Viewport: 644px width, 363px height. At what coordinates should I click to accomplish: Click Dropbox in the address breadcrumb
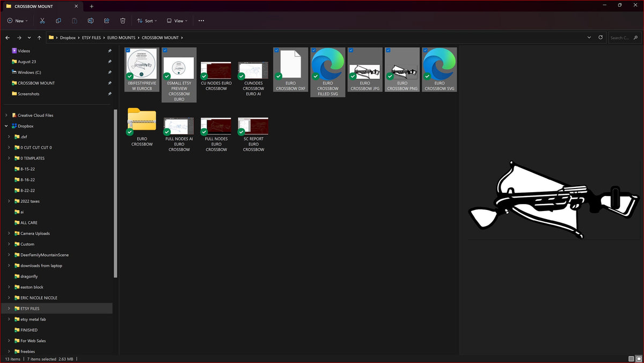68,38
